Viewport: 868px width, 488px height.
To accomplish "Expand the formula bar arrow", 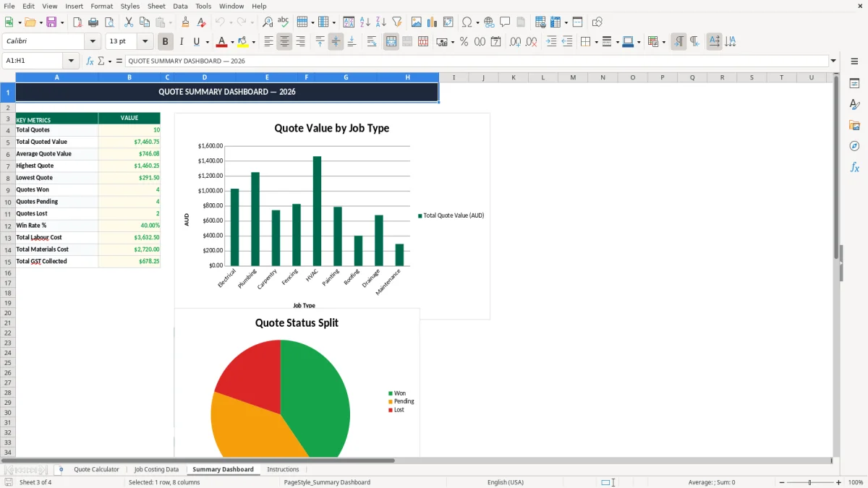I will (834, 61).
